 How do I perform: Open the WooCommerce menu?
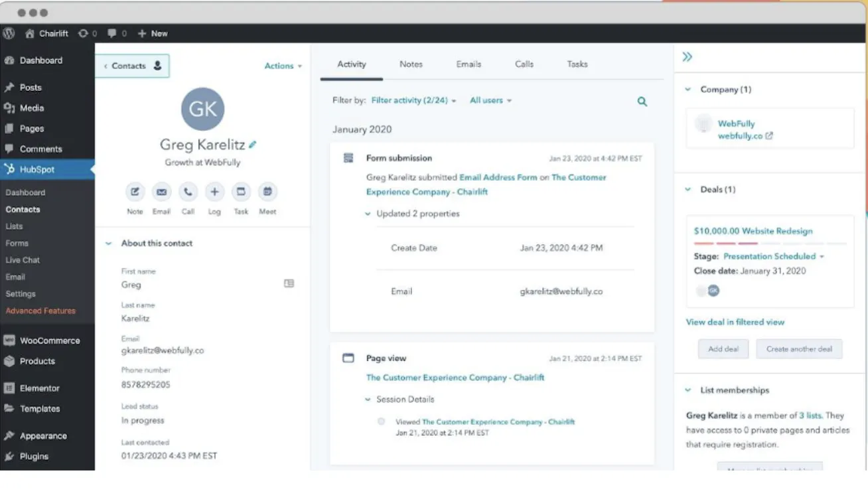click(x=50, y=341)
